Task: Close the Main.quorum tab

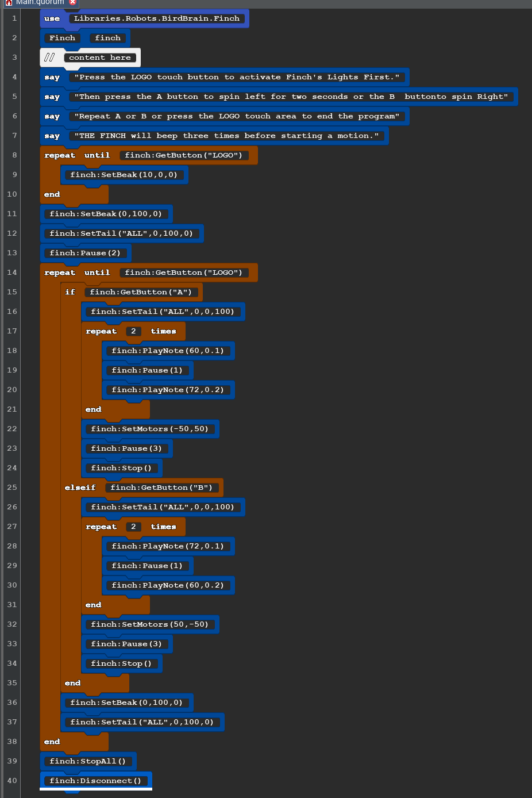Action: (72, 2)
